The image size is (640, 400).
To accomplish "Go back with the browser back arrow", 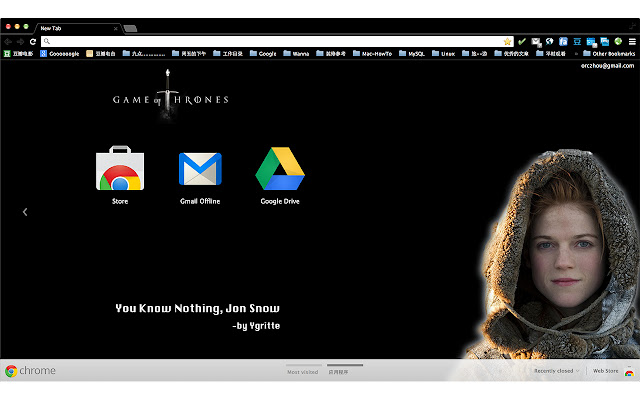I will [x=8, y=42].
